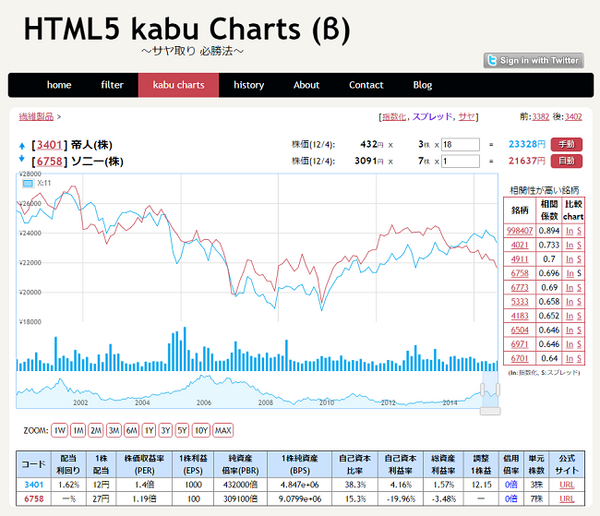
Task: Open correlated stock 6773
Action: 520,287
